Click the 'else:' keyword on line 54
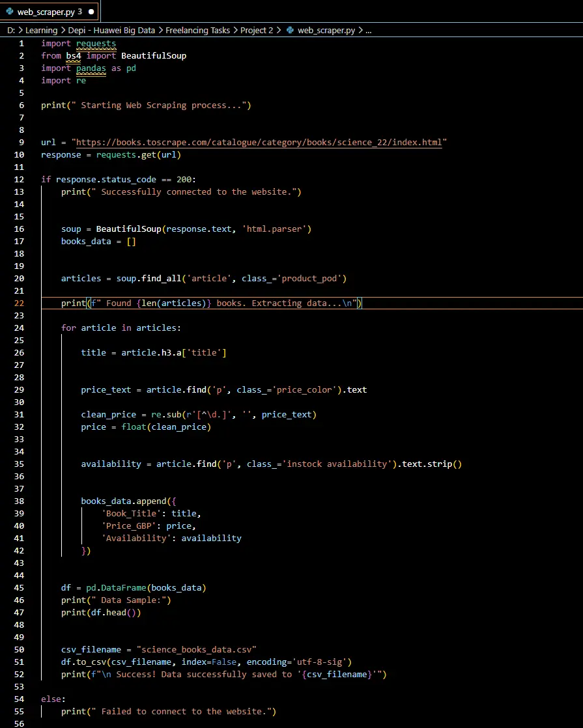 tap(53, 699)
